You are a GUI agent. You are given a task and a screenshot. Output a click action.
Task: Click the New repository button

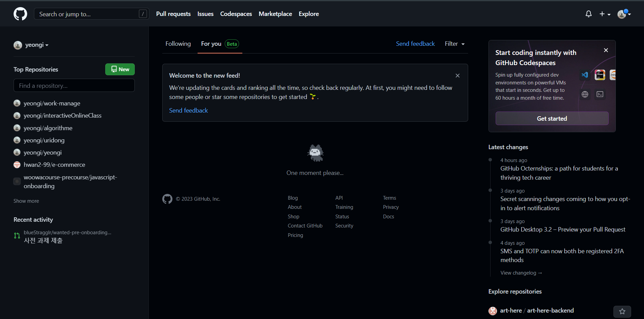coord(120,69)
